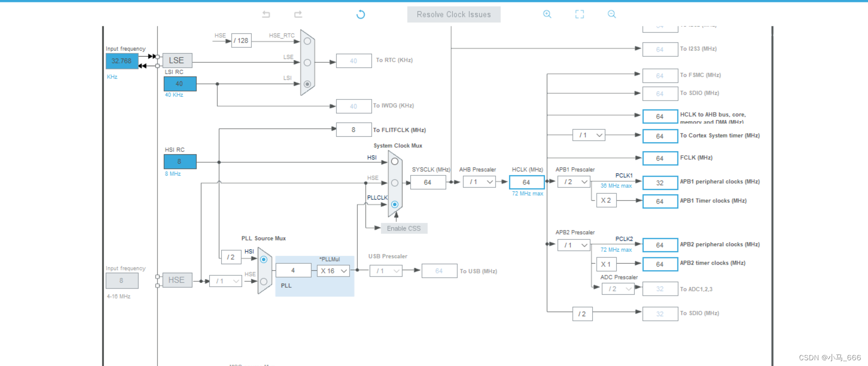Click the refresh clock tree icon
868x366 pixels.
point(361,14)
